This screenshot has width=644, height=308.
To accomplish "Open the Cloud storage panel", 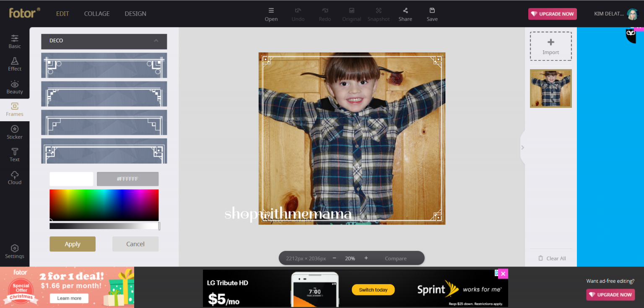I will [15, 177].
